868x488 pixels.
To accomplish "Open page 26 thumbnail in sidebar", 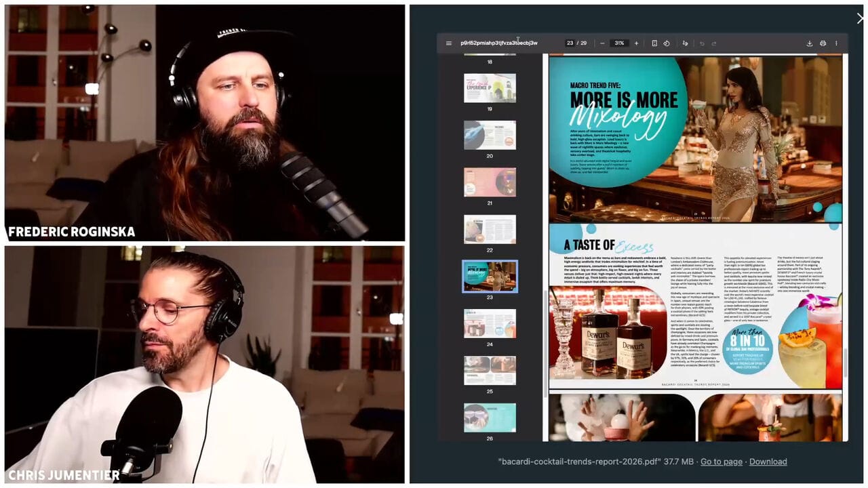I will click(490, 418).
